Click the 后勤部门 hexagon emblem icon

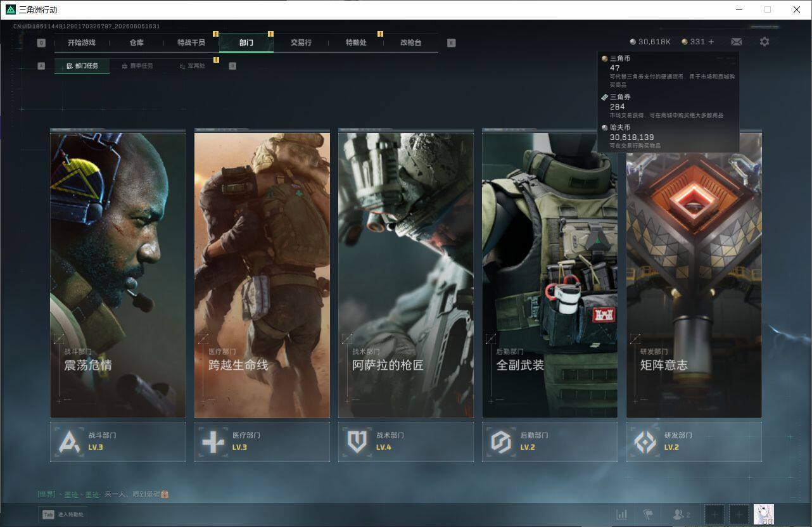tap(501, 441)
